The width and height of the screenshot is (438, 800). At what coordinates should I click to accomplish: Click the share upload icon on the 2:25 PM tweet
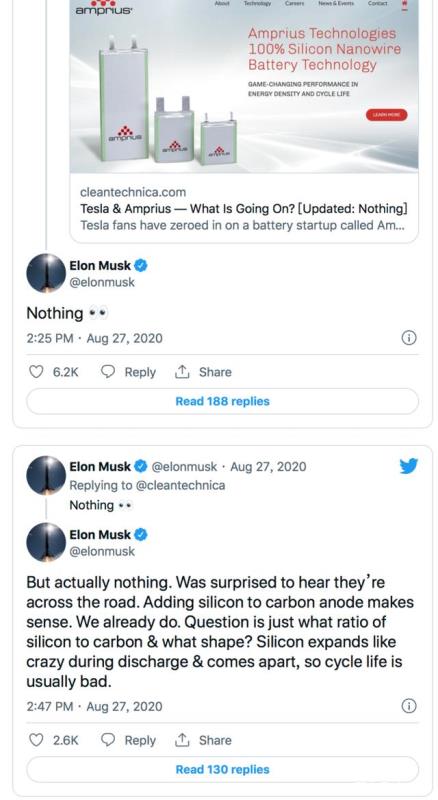182,372
